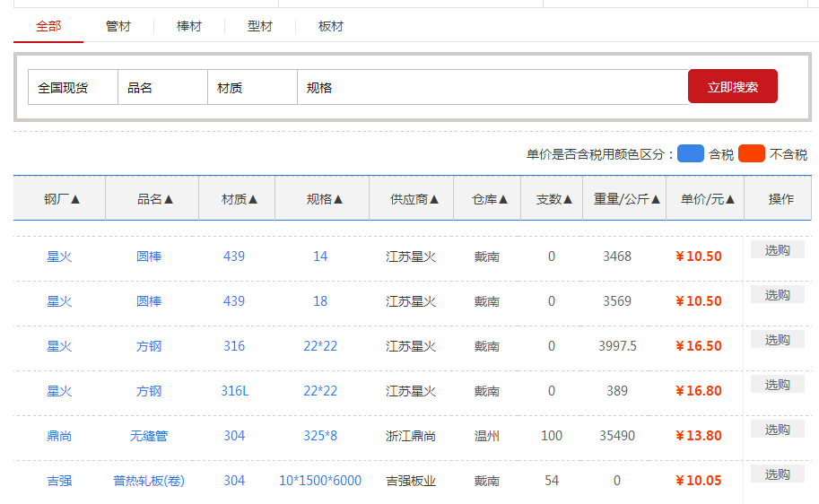Select the 棒材 category tab
Screen dimensions: 819x504
coord(189,26)
